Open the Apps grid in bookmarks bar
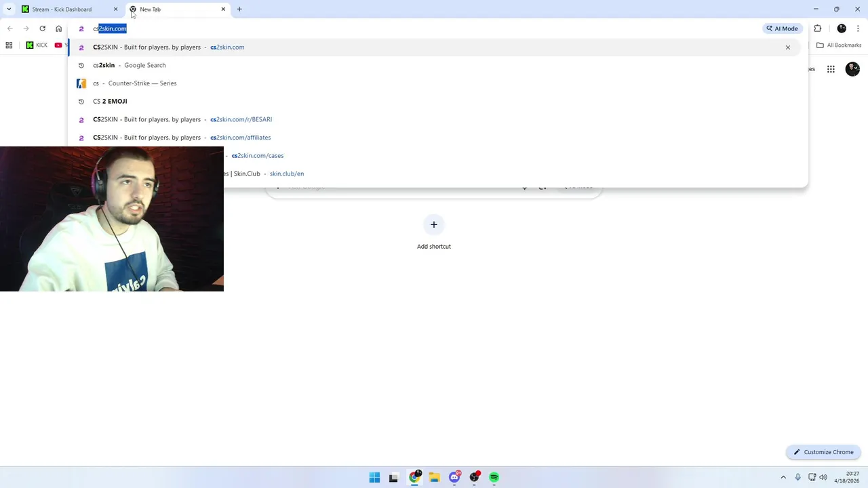The height and width of the screenshot is (488, 868). (x=9, y=45)
